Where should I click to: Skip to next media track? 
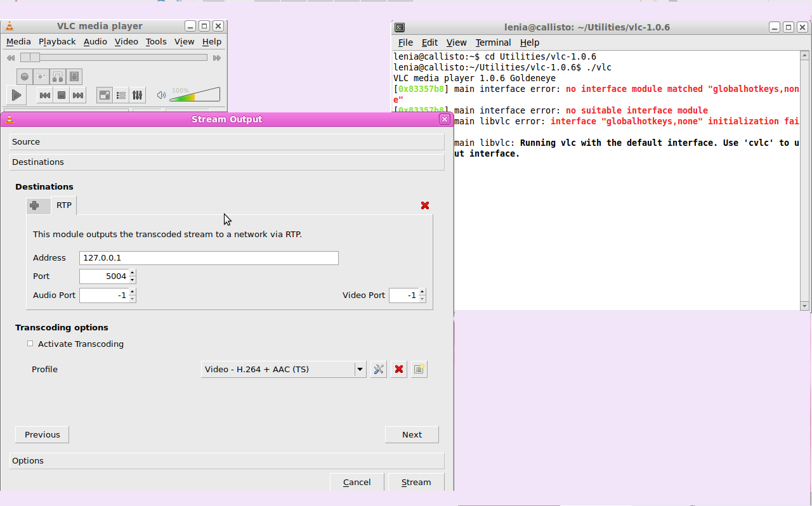pos(78,95)
